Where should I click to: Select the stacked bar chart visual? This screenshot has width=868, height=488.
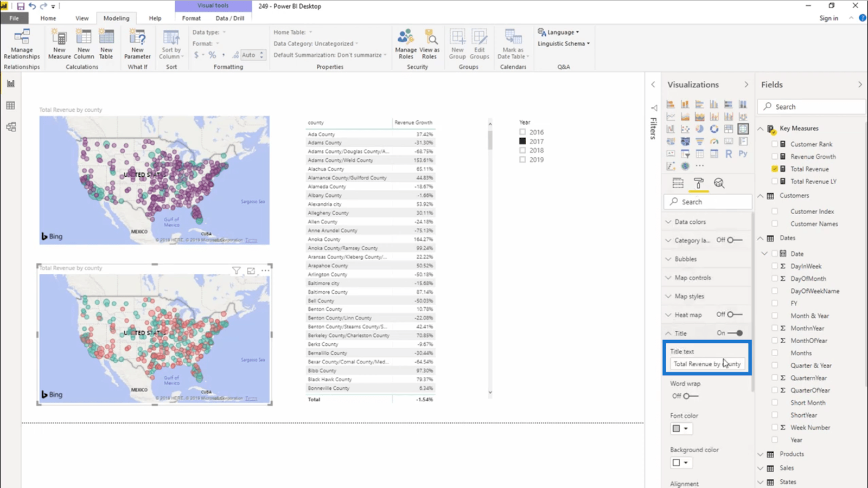coord(671,104)
